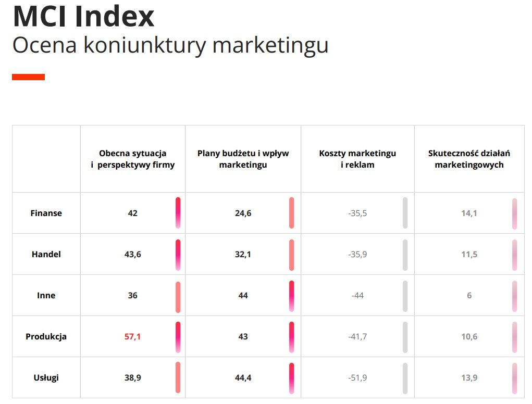Click the light pink bar beside 14,1
532x404 pixels.
coord(515,214)
